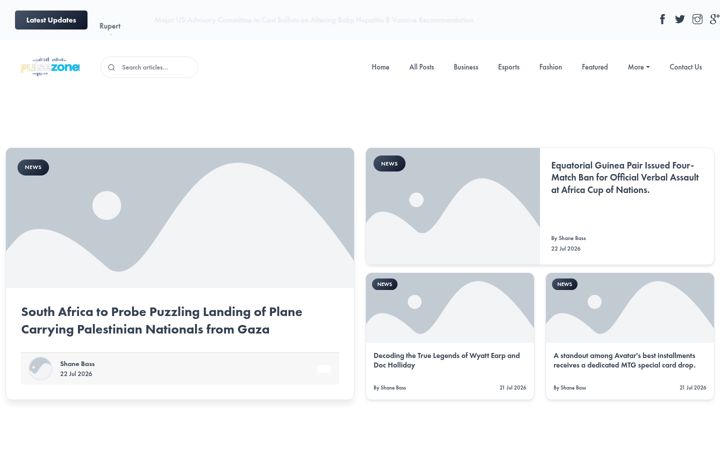Focus the Search articles field
The image size is (720, 450).
(149, 68)
